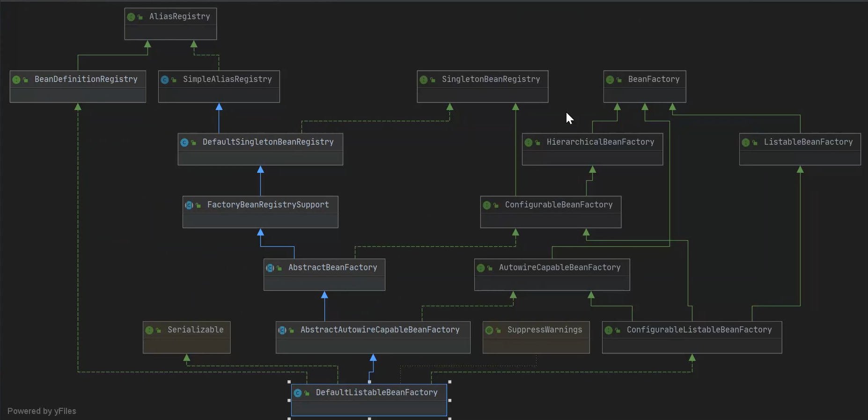Image resolution: width=868 pixels, height=420 pixels.
Task: Click the class icon on DefaultListableBeanFactory node
Action: click(x=298, y=393)
